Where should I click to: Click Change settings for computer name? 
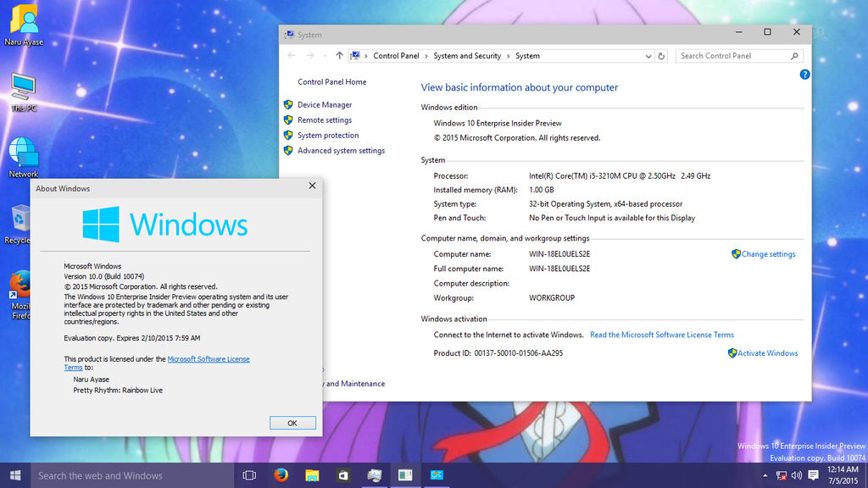pyautogui.click(x=768, y=254)
